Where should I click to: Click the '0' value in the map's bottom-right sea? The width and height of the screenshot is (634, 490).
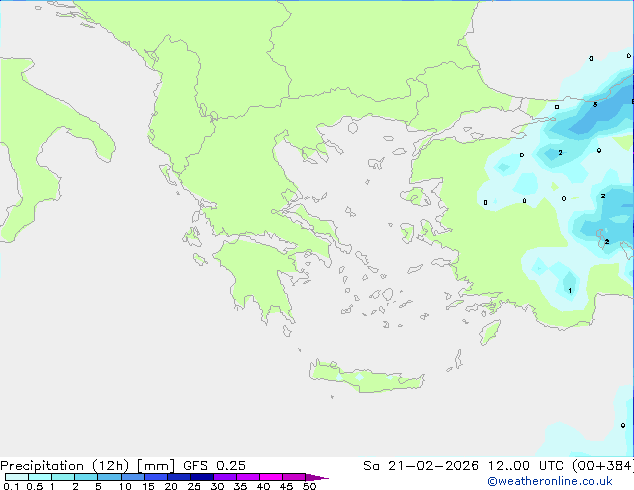coord(623,425)
